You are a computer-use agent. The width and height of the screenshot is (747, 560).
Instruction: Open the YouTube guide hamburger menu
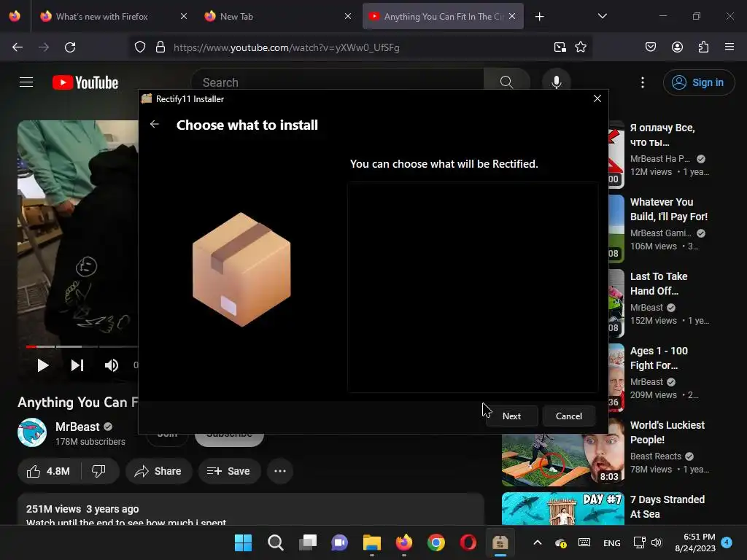click(x=26, y=82)
